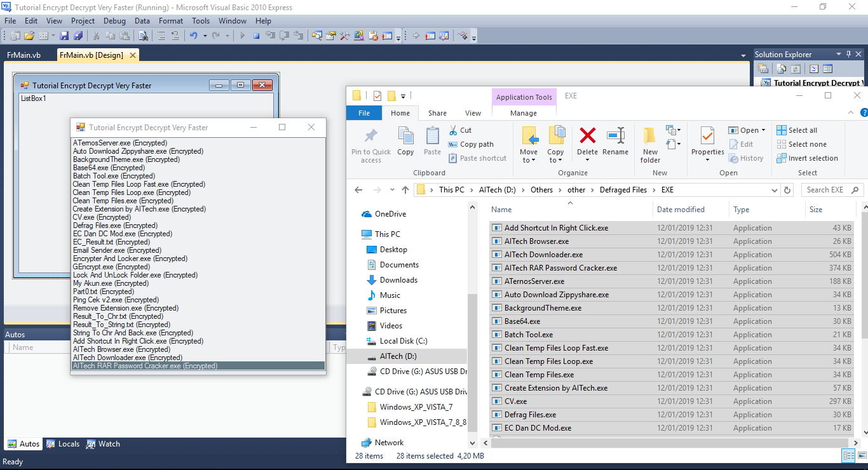Pin current folder to Quick access

[x=370, y=144]
